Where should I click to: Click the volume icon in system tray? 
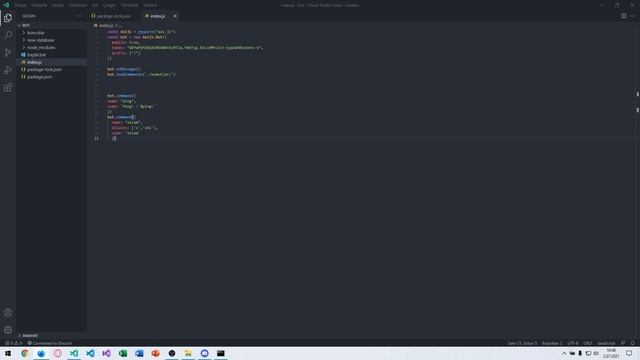tap(596, 353)
